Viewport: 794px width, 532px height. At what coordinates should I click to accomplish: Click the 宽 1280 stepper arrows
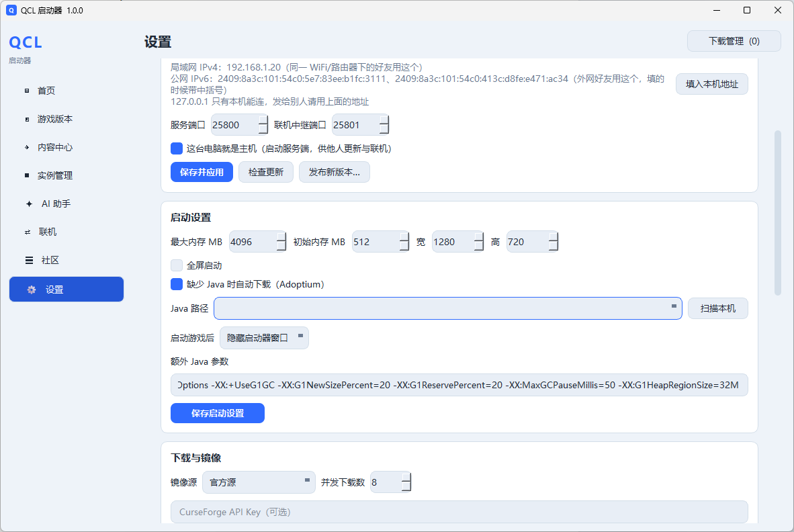pyautogui.click(x=479, y=242)
